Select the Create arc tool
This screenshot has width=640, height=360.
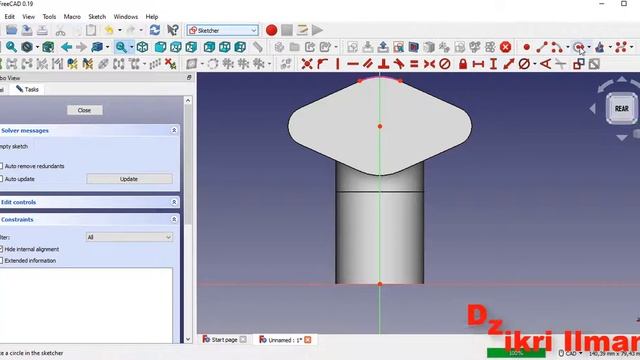pos(557,47)
